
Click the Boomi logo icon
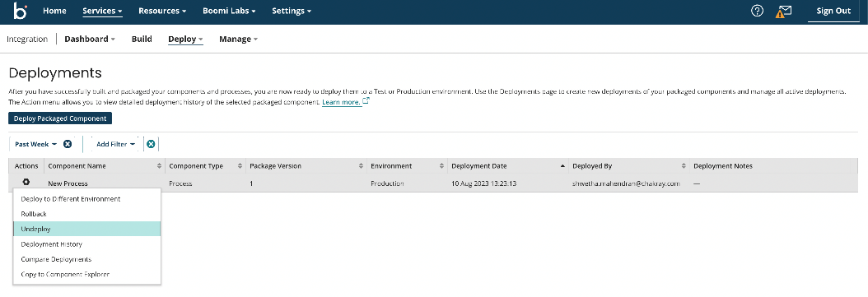pyautogui.click(x=20, y=11)
